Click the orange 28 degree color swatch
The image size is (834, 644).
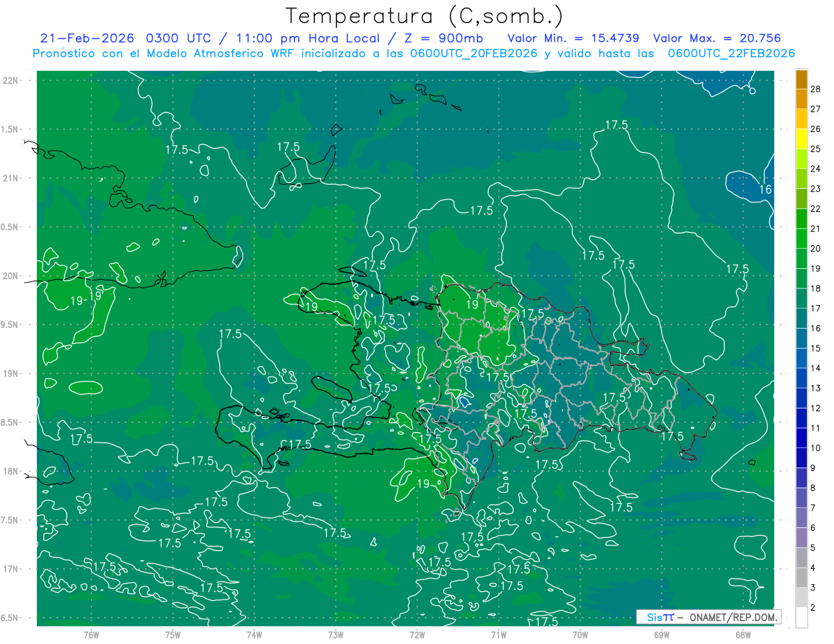click(x=801, y=79)
